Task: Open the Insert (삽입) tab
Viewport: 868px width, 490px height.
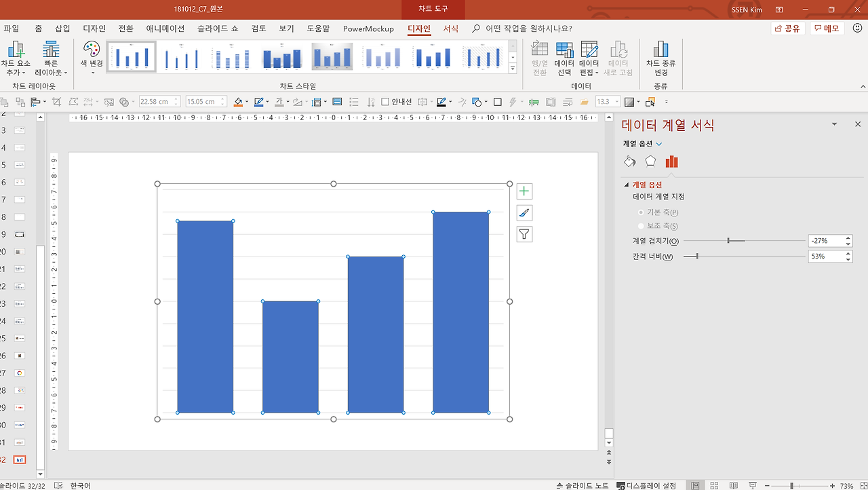Action: pos(62,29)
